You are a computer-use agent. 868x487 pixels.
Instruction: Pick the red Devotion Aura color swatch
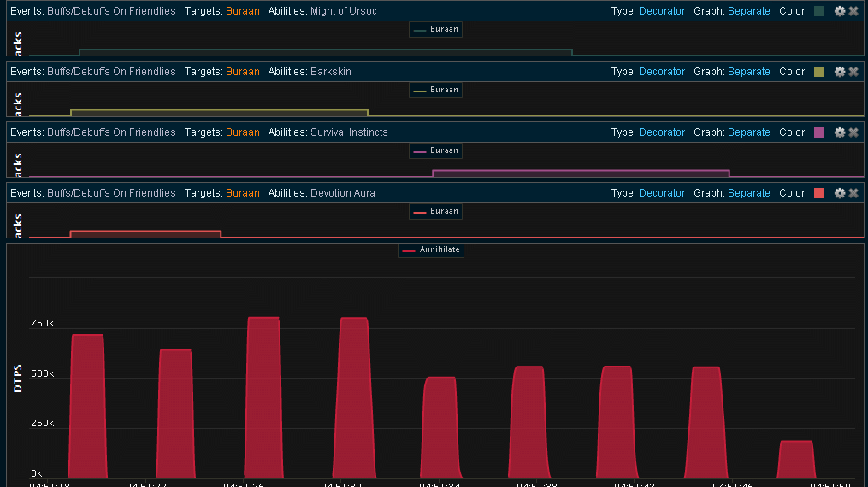(x=819, y=193)
